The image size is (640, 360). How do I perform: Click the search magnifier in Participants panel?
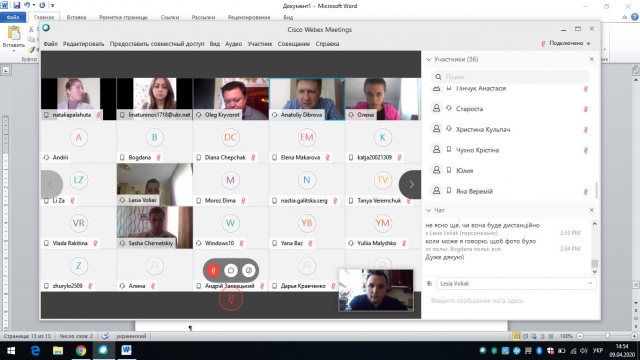[438, 77]
